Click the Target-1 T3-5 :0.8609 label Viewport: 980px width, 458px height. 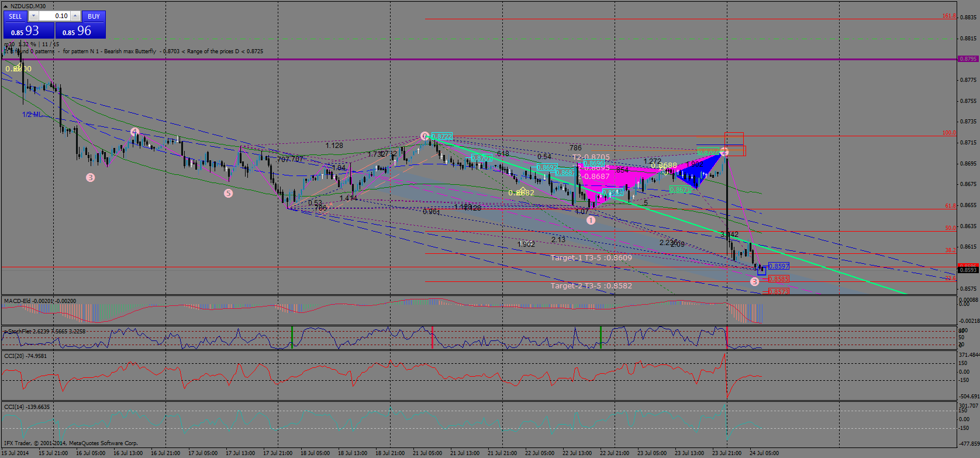click(x=591, y=257)
